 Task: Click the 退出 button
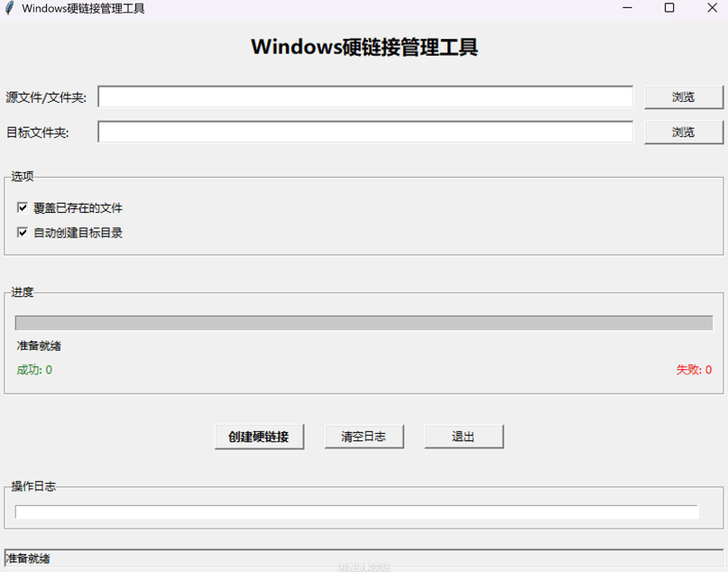coord(464,437)
